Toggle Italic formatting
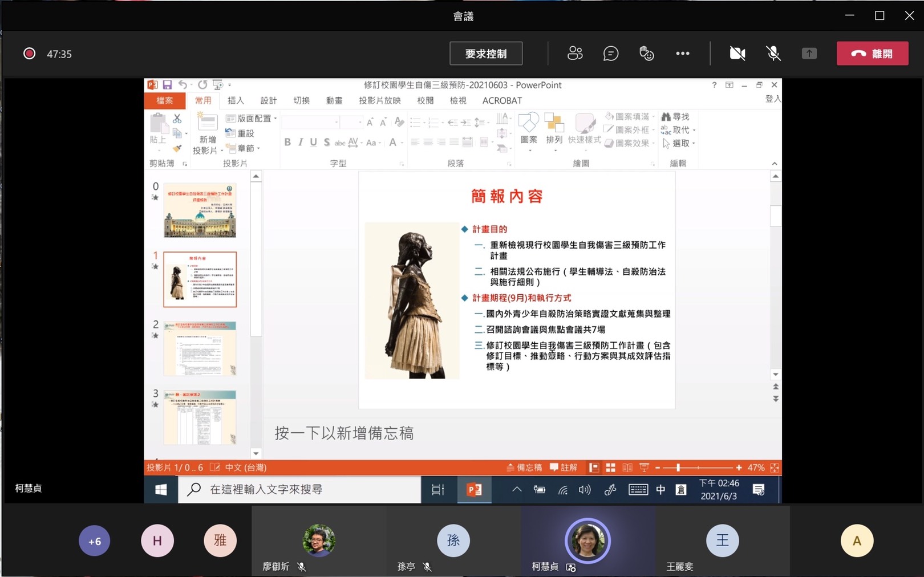 pyautogui.click(x=301, y=142)
